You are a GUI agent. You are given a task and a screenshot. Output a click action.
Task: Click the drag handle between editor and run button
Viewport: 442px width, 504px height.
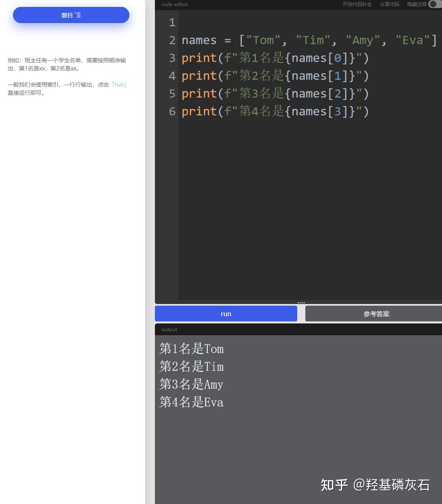pos(301,302)
